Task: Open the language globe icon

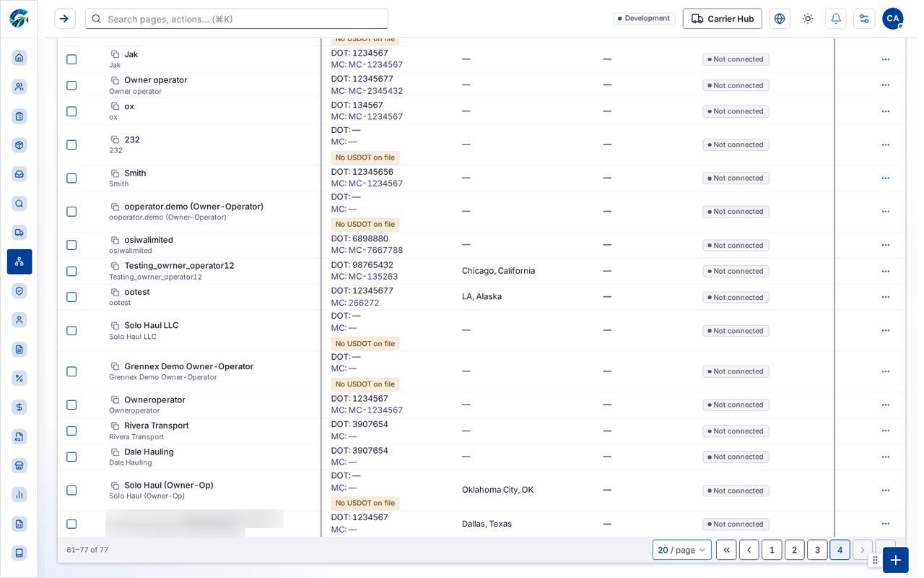Action: (780, 19)
